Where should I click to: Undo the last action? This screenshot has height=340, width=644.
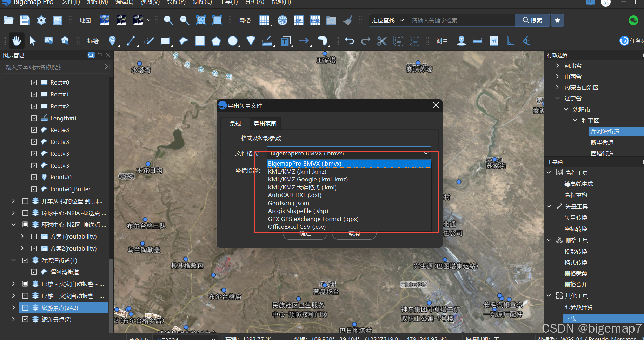pyautogui.click(x=350, y=41)
